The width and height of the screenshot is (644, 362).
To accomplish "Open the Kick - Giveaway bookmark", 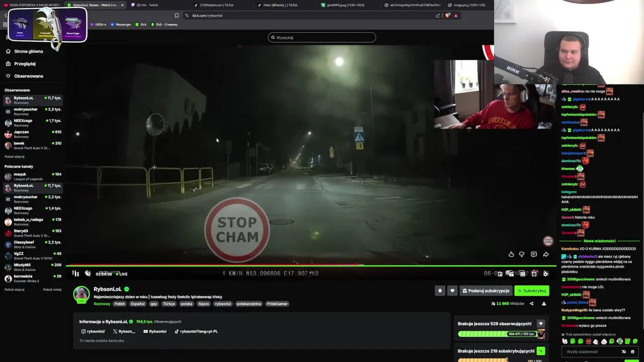I will click(164, 25).
